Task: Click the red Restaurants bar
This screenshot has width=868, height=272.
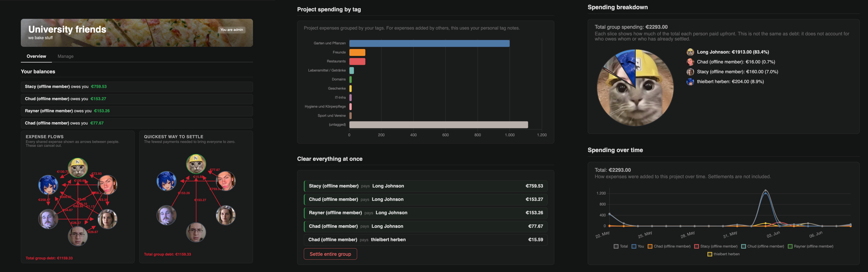Action: 357,61
